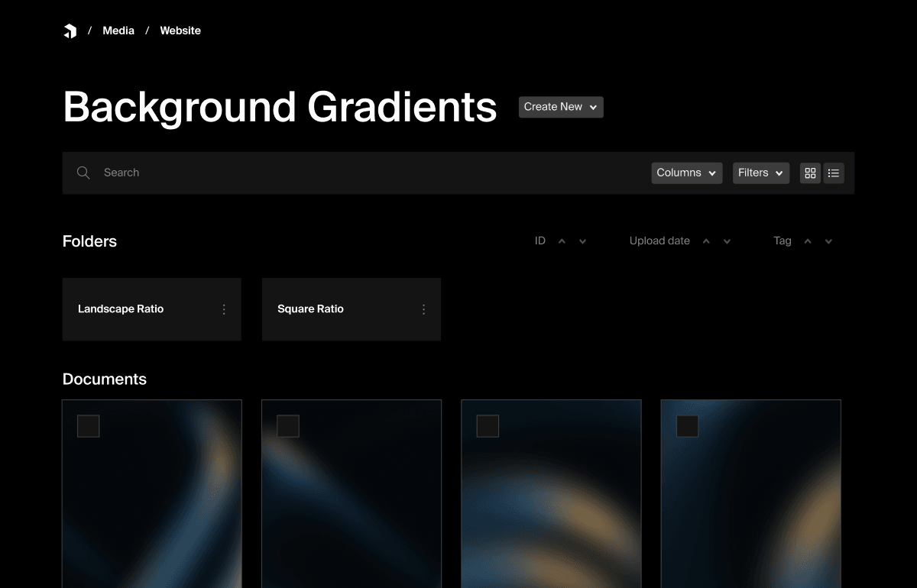Screen dimensions: 917x588
Task: Select the first gradient document checkbox
Action: [x=88, y=425]
